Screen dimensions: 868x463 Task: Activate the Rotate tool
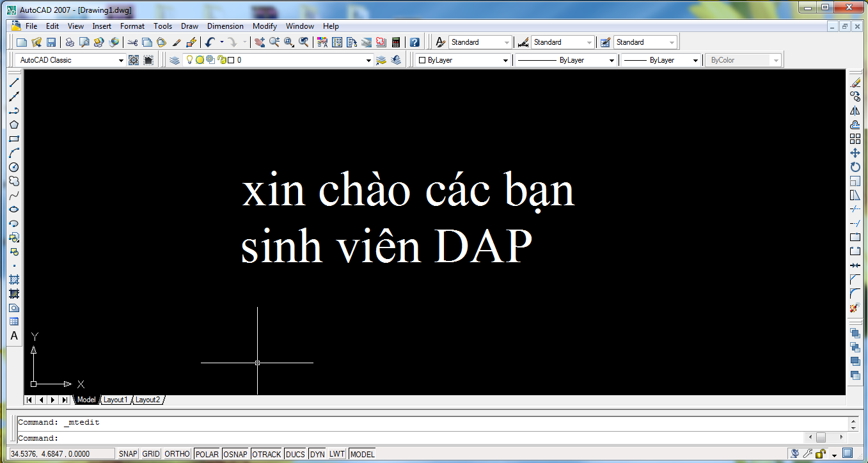[x=855, y=167]
